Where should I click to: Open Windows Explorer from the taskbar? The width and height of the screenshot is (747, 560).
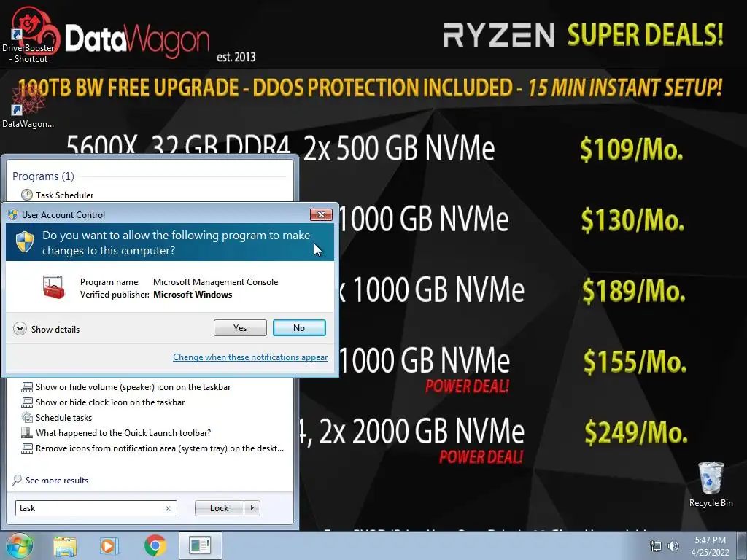pos(65,546)
